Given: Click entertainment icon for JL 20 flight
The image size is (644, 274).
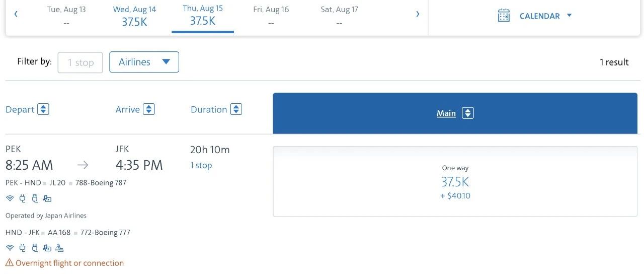Looking at the screenshot, I should click(x=47, y=198).
